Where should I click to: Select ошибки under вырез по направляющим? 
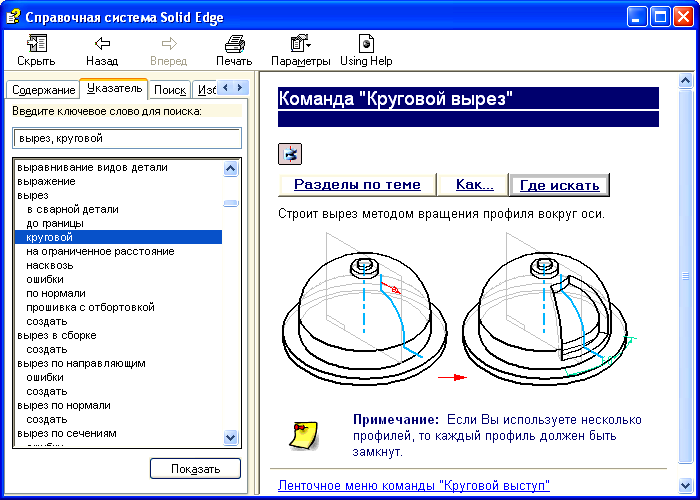click(x=45, y=377)
